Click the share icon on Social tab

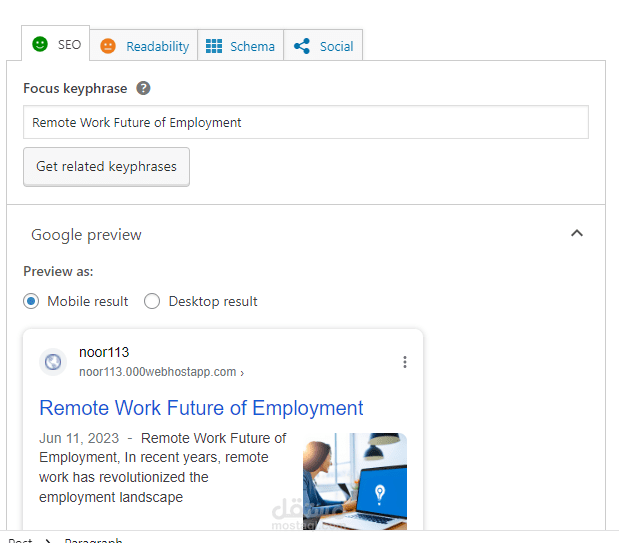coord(302,46)
